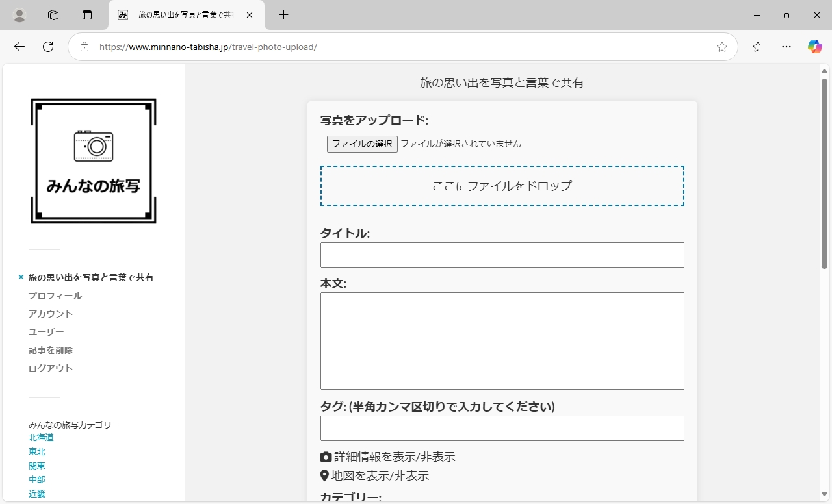Open the Copilot sidebar icon
Image resolution: width=832 pixels, height=504 pixels.
coord(814,47)
